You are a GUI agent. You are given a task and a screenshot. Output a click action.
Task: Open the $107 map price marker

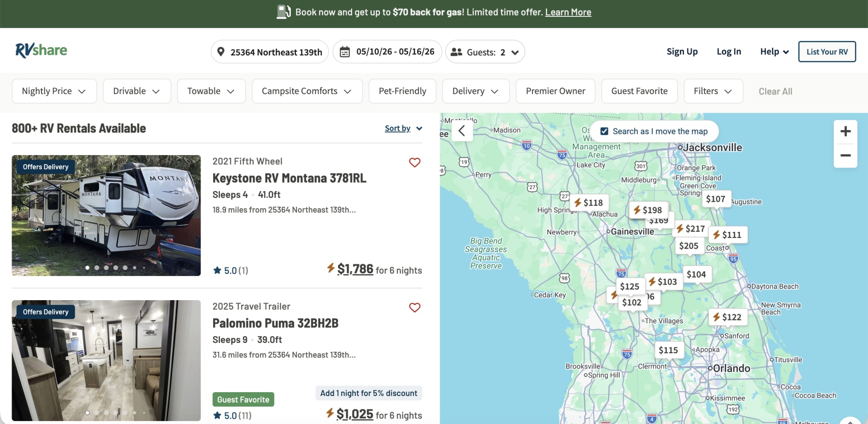(716, 199)
